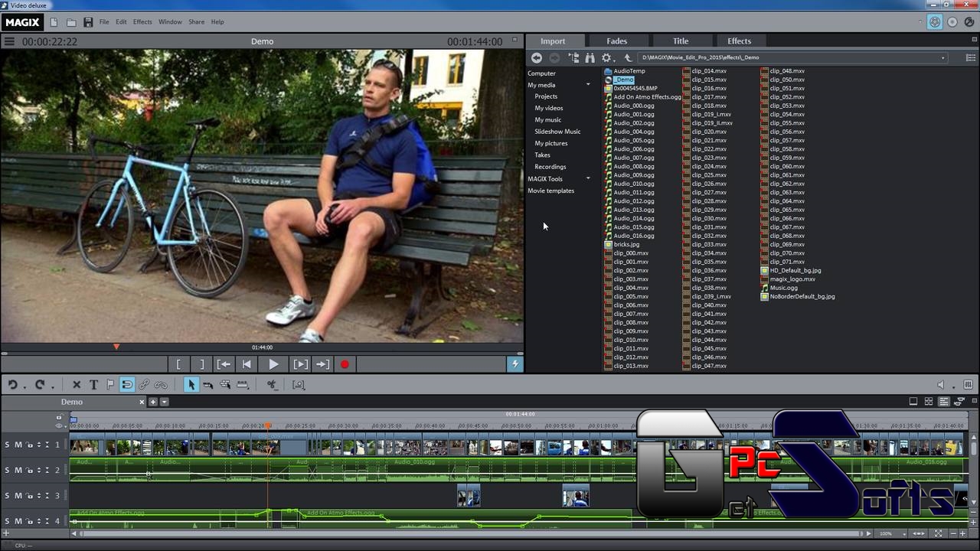The width and height of the screenshot is (980, 551).
Task: Switch to Scene overview mode
Action: [x=929, y=402]
